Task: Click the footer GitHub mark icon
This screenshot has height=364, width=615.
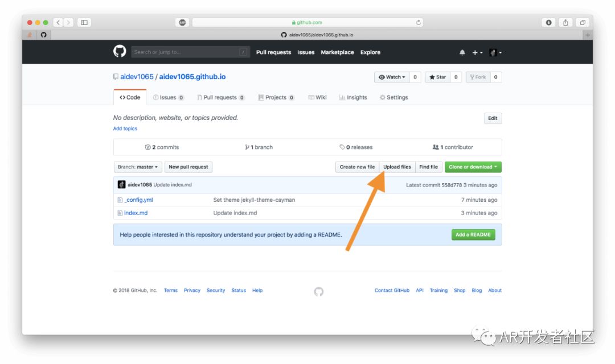Action: 319,291
